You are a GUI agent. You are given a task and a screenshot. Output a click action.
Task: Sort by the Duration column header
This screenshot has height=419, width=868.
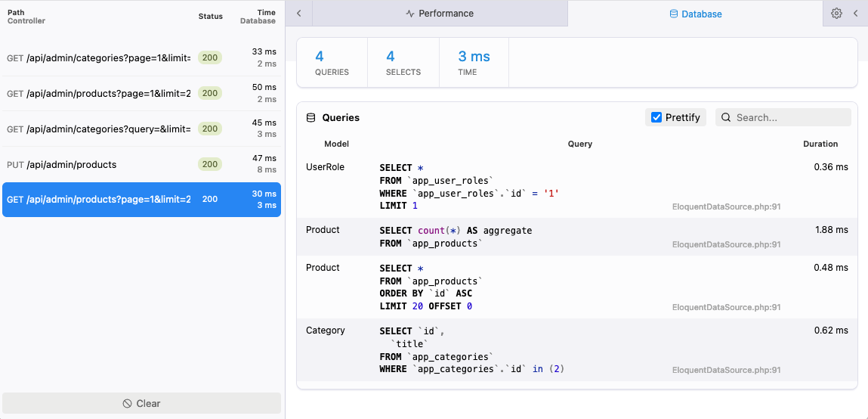(x=820, y=144)
